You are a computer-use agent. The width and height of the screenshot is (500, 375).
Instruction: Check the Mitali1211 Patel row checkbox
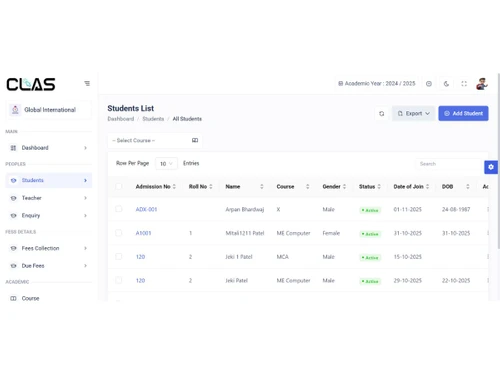119,233
